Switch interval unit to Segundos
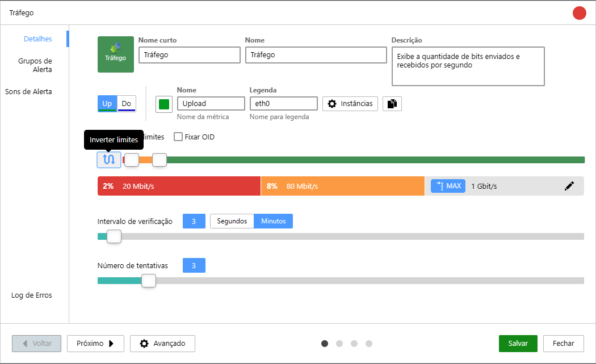596x364 pixels. [232, 221]
